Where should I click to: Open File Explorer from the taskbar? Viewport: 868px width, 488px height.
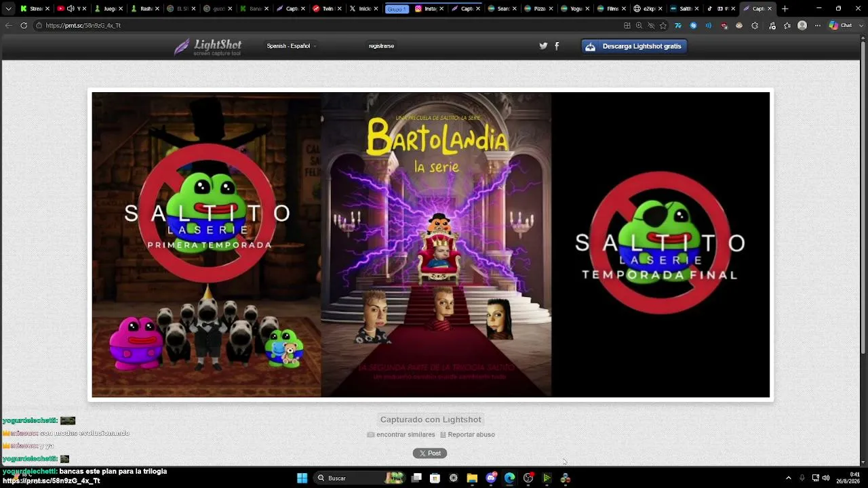(472, 478)
